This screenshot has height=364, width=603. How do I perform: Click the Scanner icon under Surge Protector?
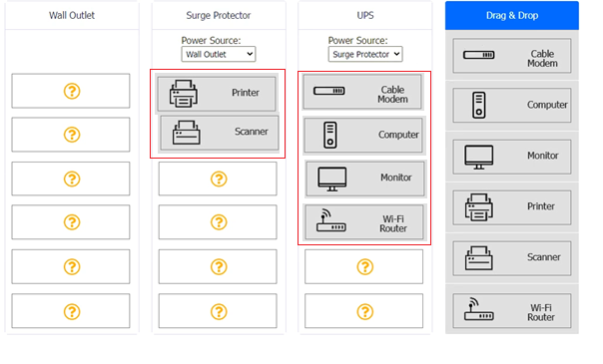tap(186, 133)
